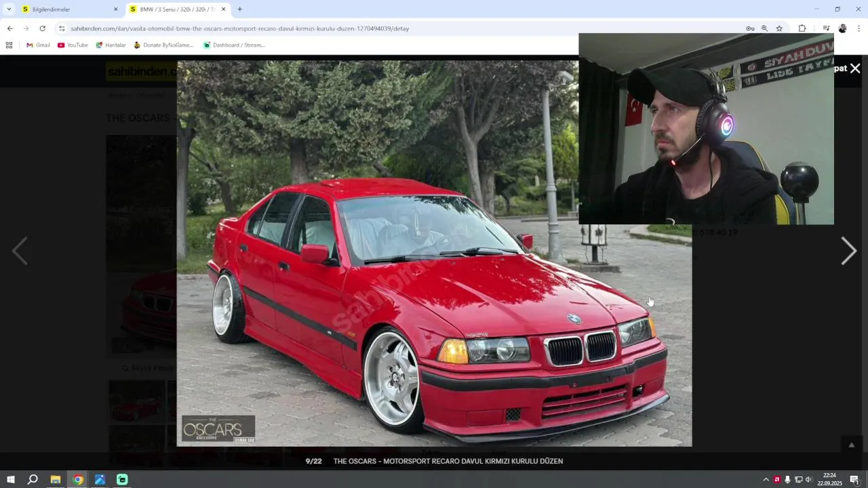
Task: Open Gmail bookmark
Action: click(x=38, y=45)
